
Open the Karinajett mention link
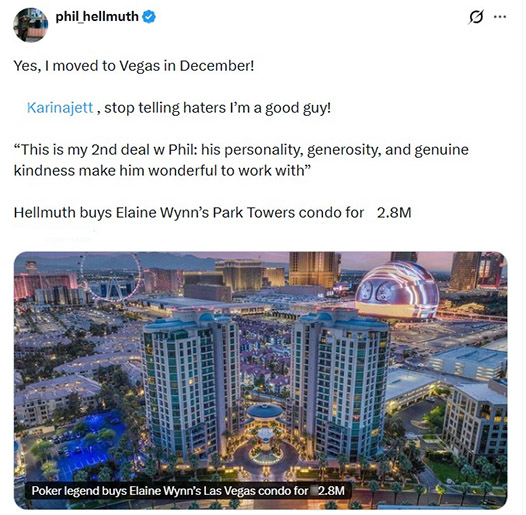(60, 108)
